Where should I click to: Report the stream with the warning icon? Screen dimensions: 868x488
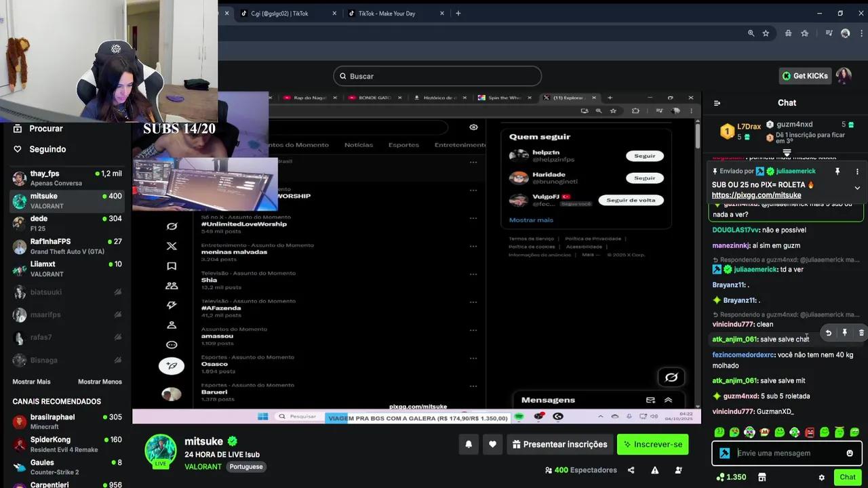click(x=654, y=470)
